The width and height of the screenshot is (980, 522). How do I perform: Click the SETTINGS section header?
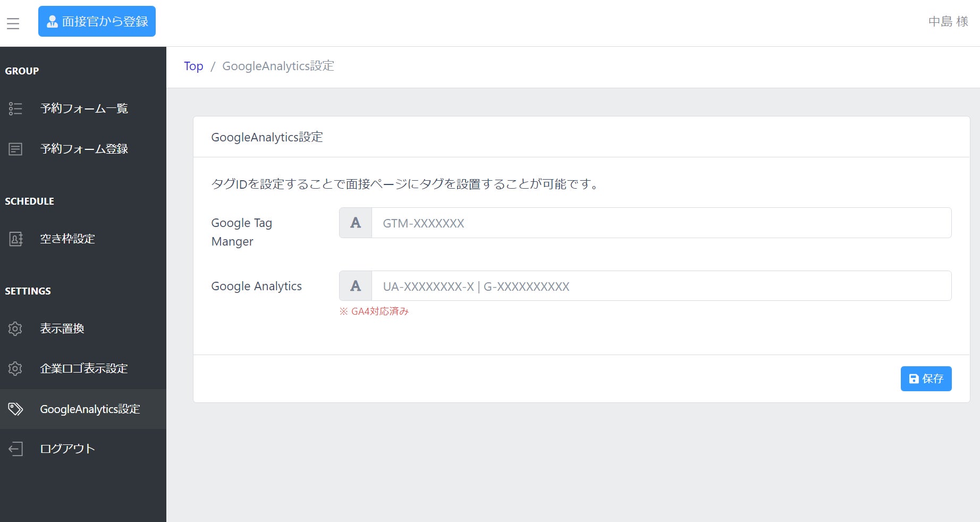click(28, 291)
